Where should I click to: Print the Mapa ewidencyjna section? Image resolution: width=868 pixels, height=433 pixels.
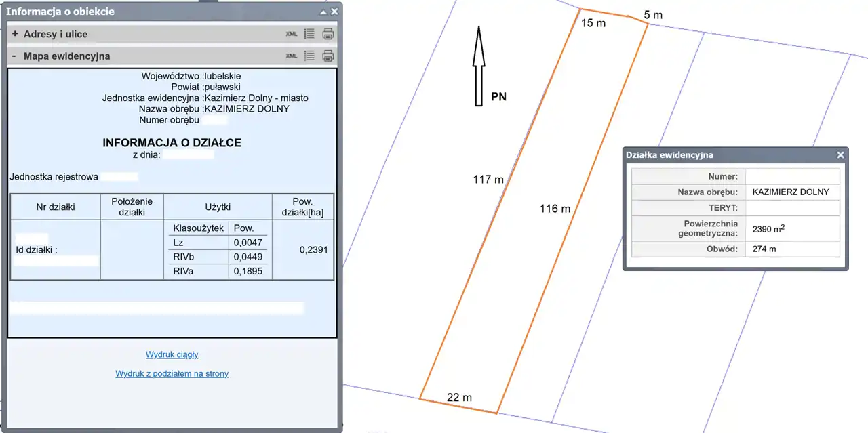coord(328,56)
